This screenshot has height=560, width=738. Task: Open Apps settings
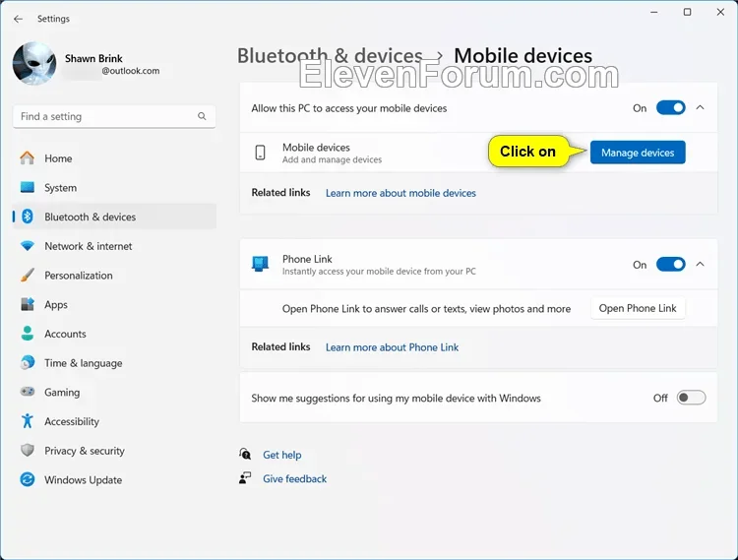(x=114, y=304)
